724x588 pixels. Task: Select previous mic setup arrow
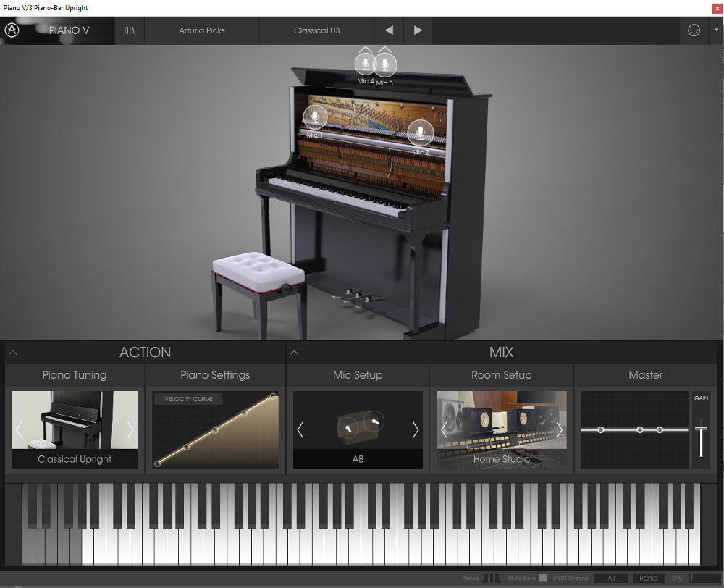[300, 429]
